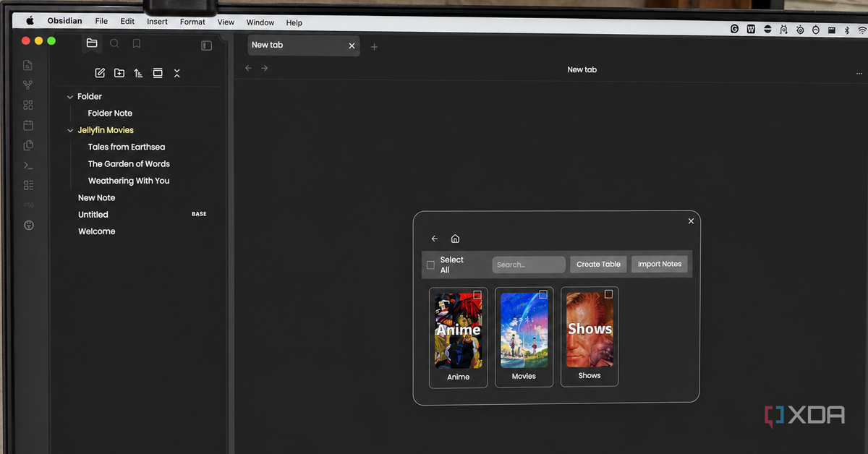This screenshot has width=868, height=454.
Task: Click the checklist-style ribbon icon
Action: (x=28, y=185)
